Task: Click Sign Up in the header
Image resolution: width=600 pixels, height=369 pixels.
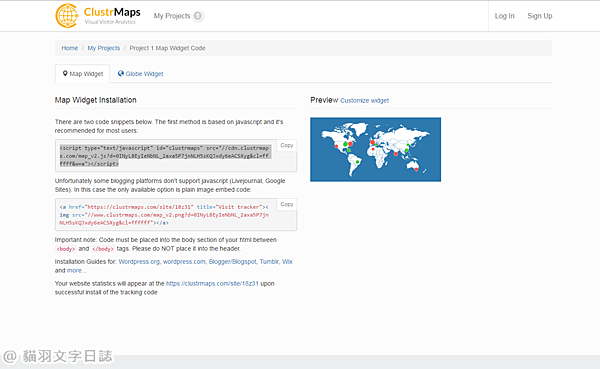Action: point(540,16)
